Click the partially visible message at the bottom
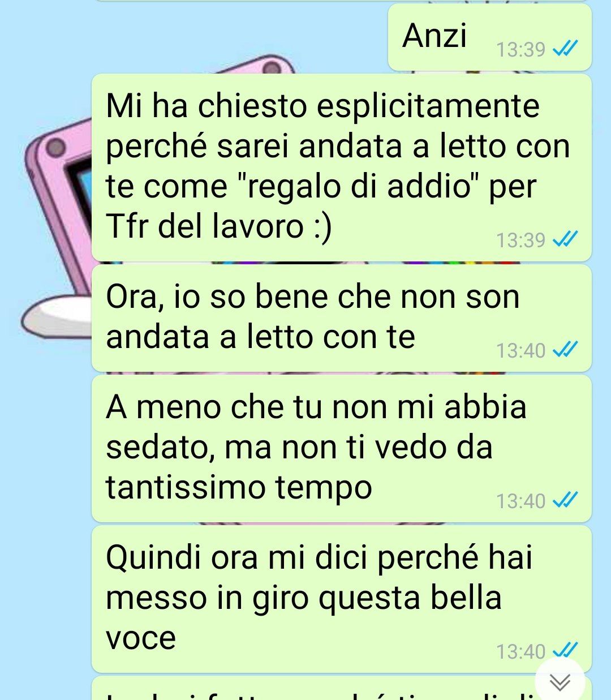 point(317,688)
